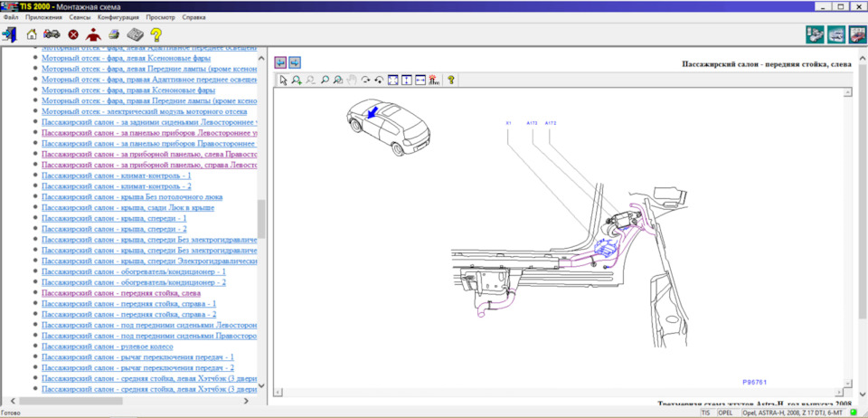
Task: Open link Пассажирский салон - крыша Без потолочного люка
Action: point(132,197)
